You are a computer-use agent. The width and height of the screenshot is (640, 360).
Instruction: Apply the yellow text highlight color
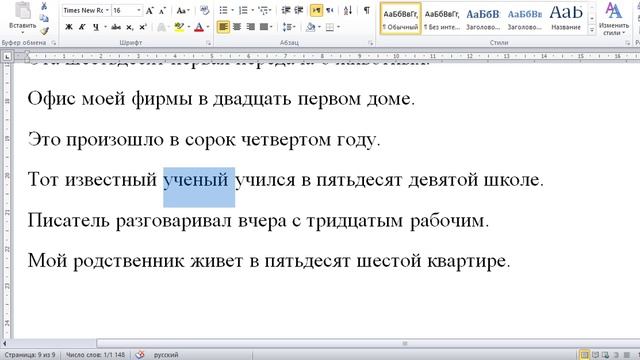click(x=179, y=27)
